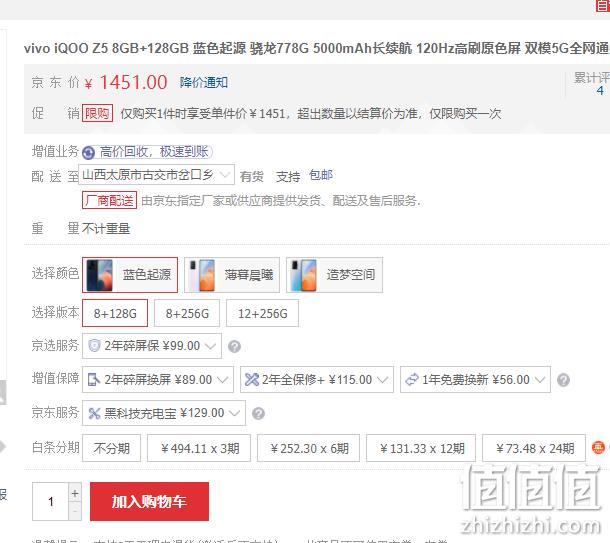Click the vivo iQOO Z5 product title

[316, 48]
